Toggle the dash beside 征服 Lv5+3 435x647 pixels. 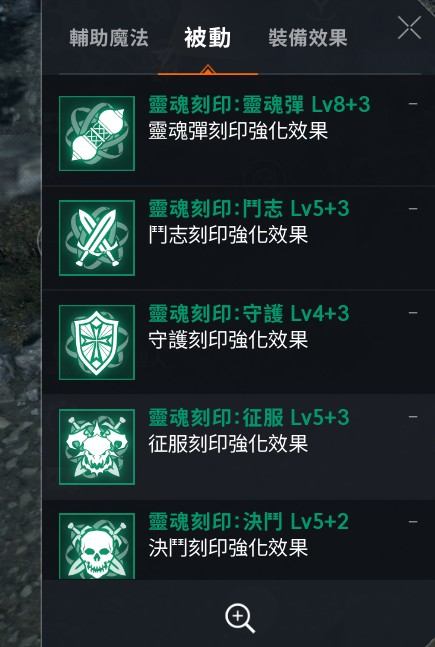[x=413, y=417]
